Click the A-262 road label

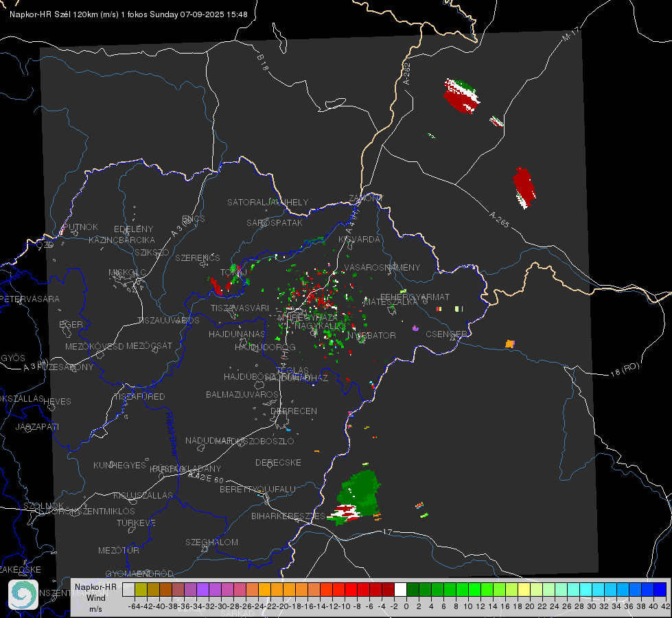point(407,73)
